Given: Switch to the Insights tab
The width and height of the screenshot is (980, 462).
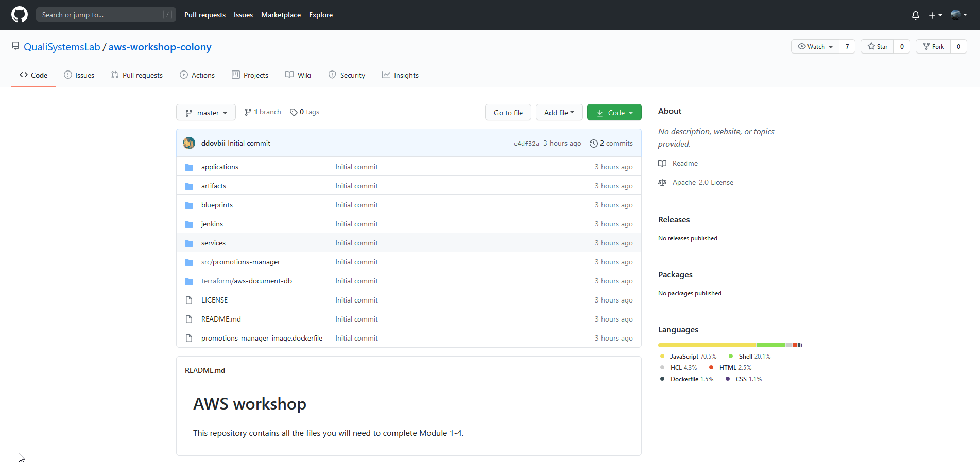Looking at the screenshot, I should pos(400,75).
